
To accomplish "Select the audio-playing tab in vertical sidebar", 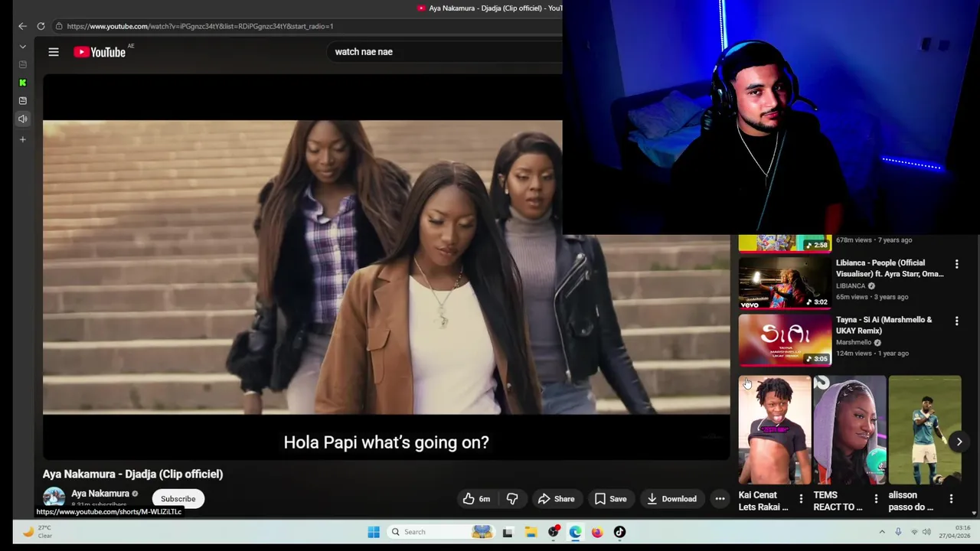I will point(22,119).
